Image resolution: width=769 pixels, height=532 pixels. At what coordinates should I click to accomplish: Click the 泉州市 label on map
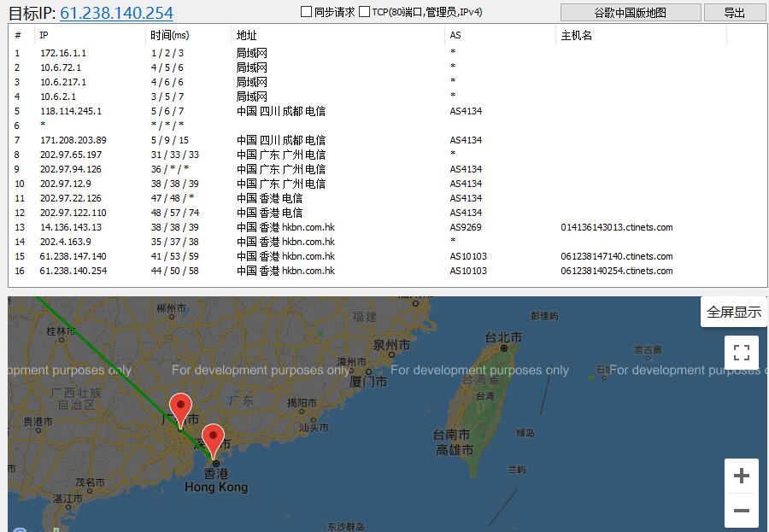[x=391, y=345]
